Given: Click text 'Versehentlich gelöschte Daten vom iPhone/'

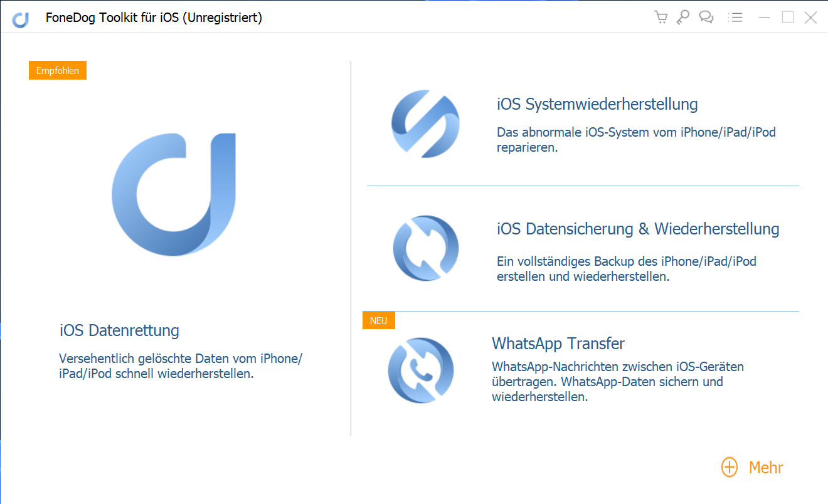Looking at the screenshot, I should (x=181, y=359).
